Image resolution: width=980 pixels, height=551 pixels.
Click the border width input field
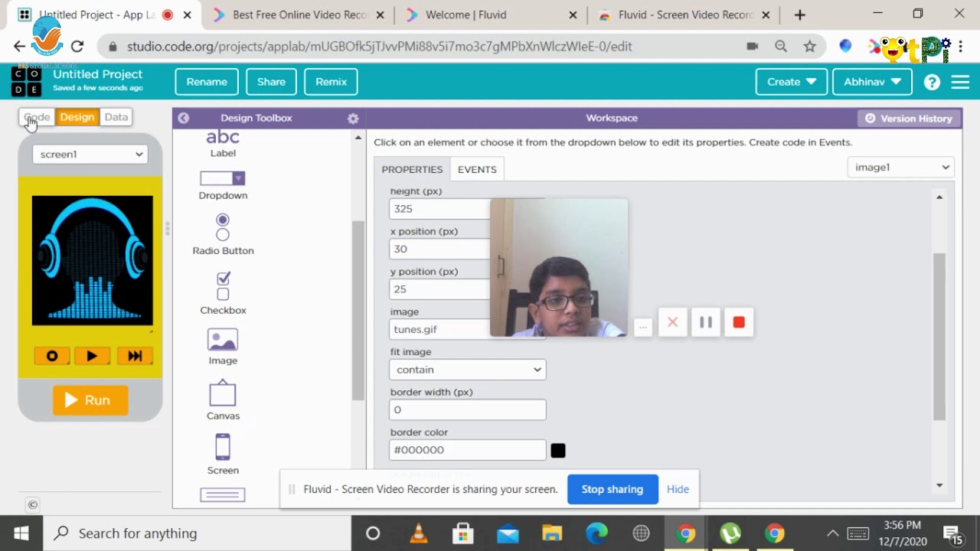[467, 409]
